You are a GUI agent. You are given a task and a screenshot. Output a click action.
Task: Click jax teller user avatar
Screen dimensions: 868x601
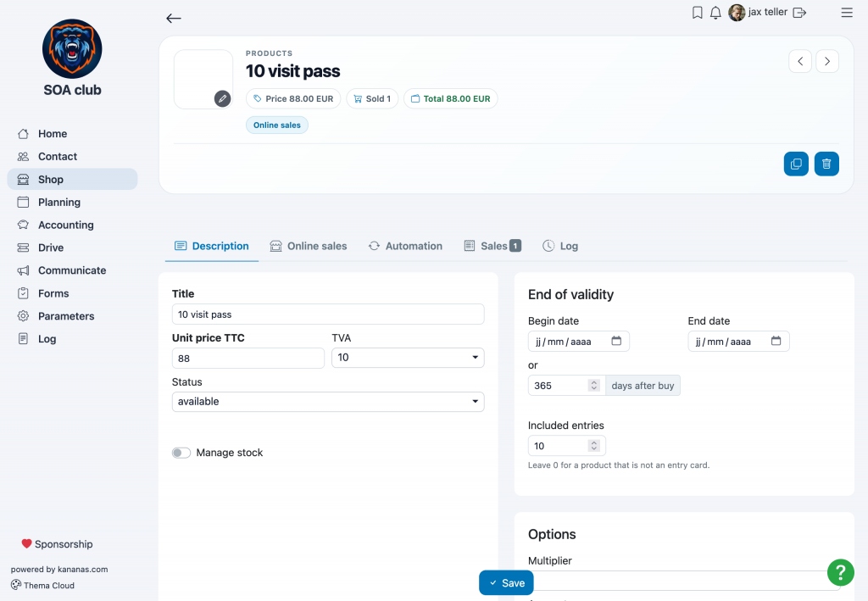(x=737, y=12)
